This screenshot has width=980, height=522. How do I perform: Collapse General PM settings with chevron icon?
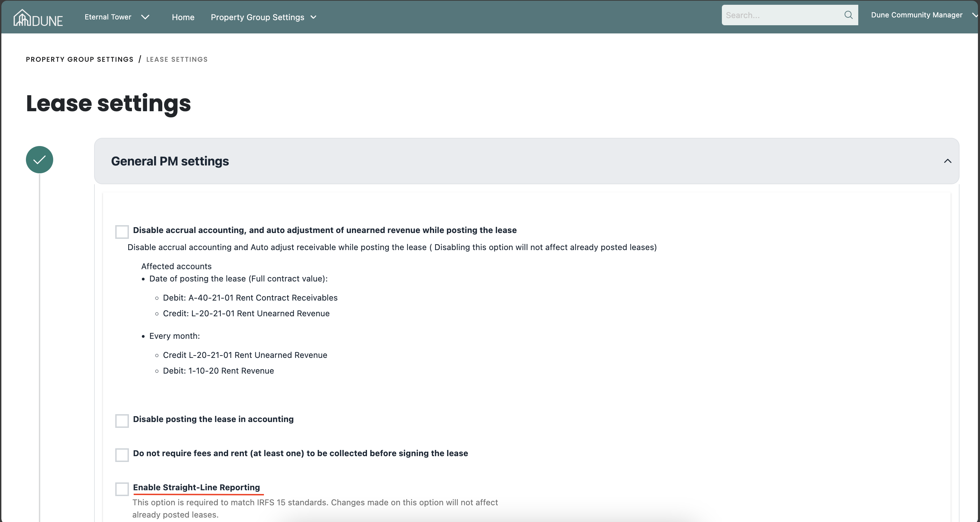[x=947, y=161]
